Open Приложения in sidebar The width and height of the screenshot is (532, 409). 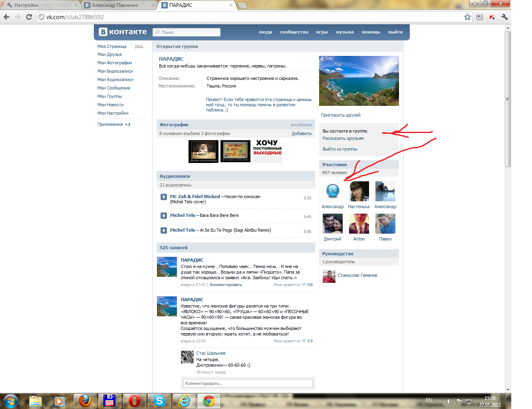pyautogui.click(x=110, y=124)
